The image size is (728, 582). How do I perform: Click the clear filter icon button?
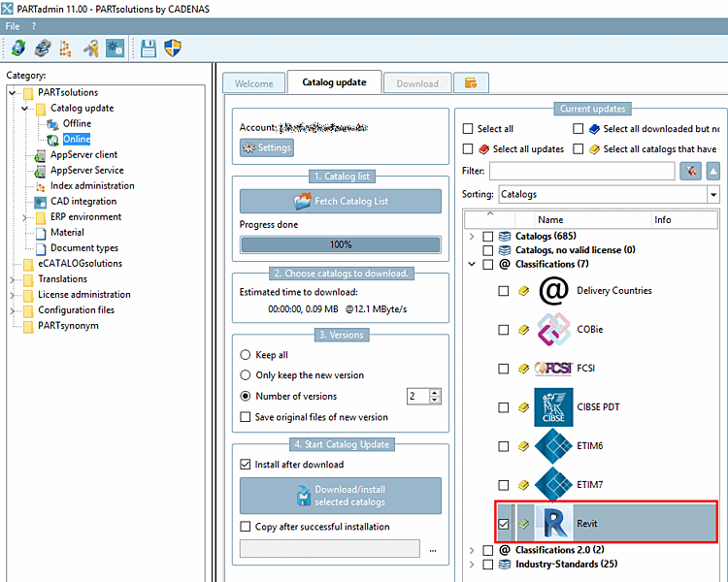(x=690, y=172)
